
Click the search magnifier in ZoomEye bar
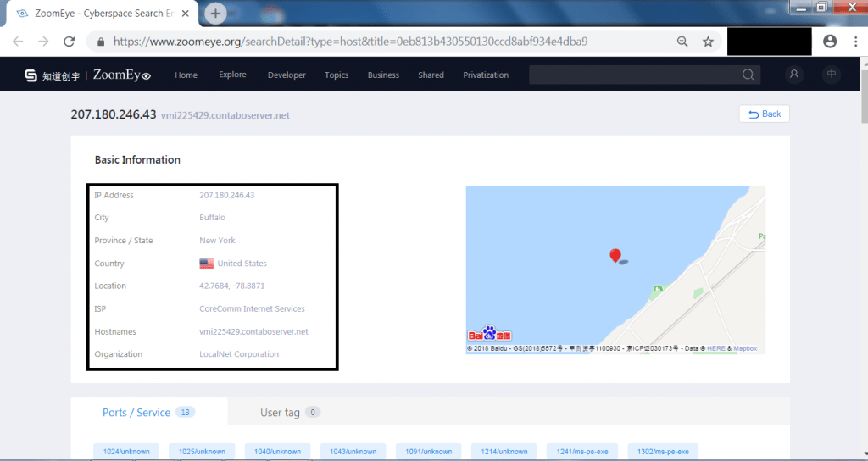point(748,75)
